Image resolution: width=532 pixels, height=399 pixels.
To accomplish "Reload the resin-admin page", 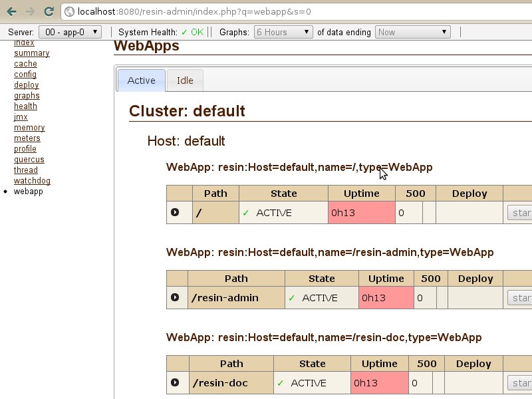I will point(49,11).
